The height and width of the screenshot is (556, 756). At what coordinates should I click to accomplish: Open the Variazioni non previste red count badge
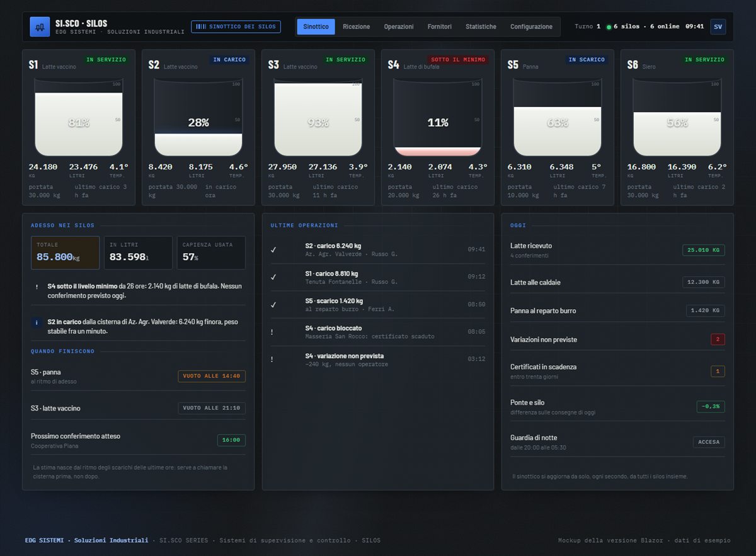718,339
